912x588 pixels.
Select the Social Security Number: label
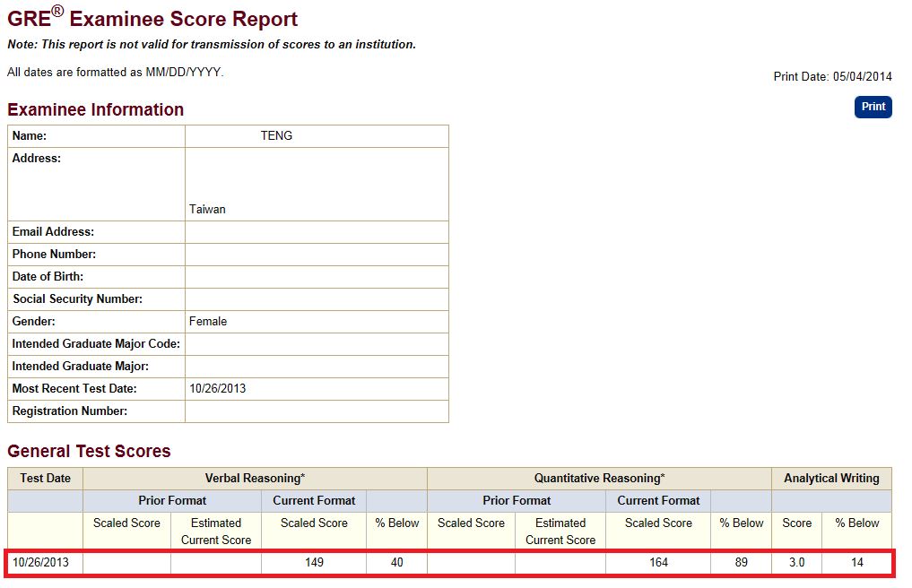[77, 299]
